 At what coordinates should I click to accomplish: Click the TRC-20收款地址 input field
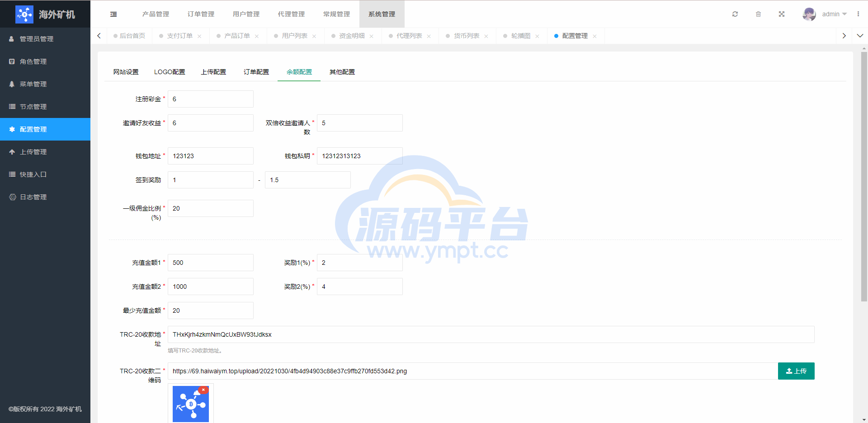[x=491, y=334]
